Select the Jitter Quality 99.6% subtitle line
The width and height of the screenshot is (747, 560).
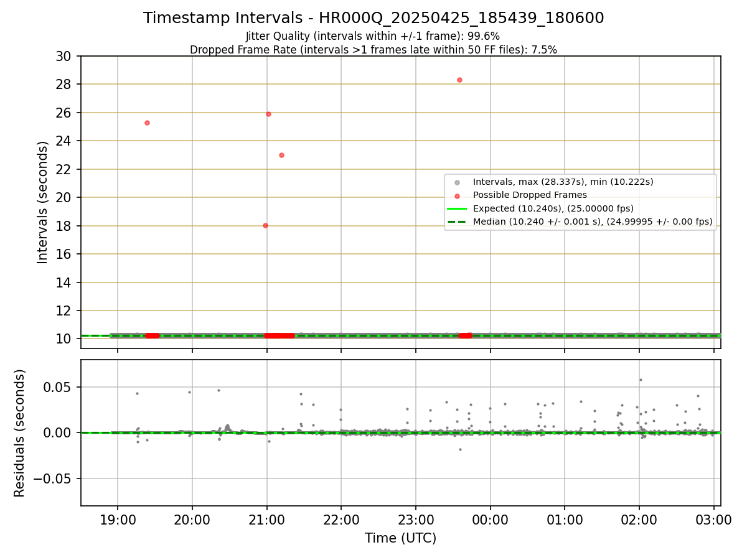click(x=373, y=36)
